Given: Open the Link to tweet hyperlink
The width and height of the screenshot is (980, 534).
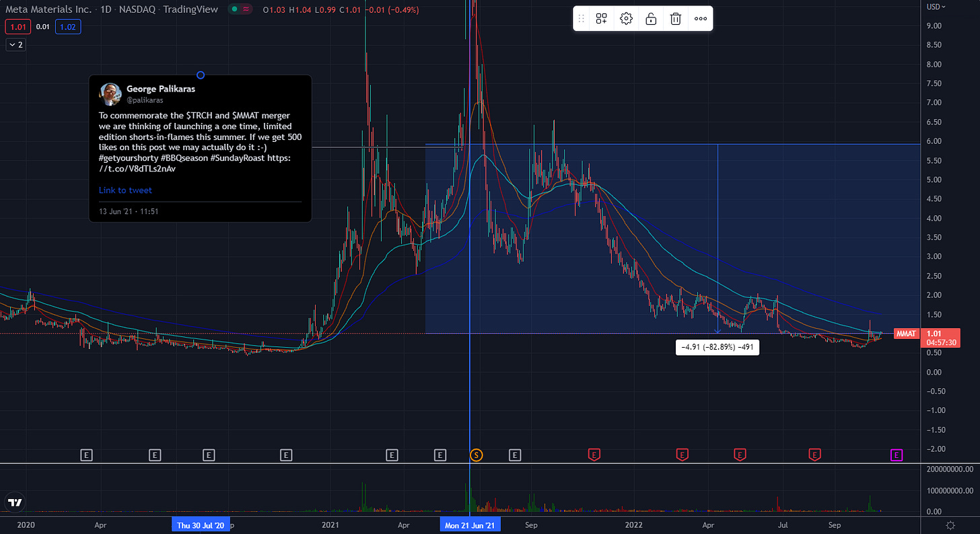Looking at the screenshot, I should click(x=125, y=190).
